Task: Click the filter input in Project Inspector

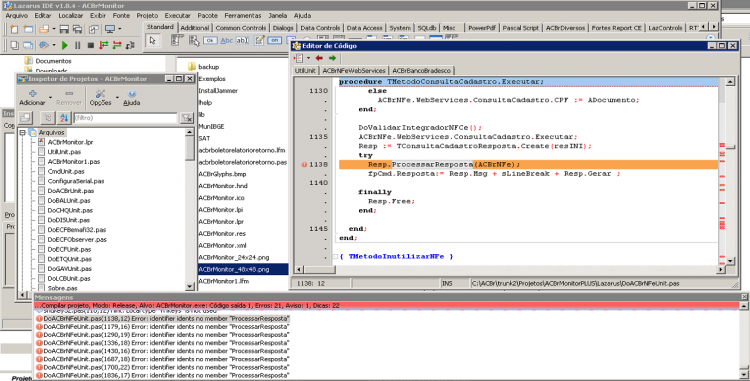Action: (125, 118)
